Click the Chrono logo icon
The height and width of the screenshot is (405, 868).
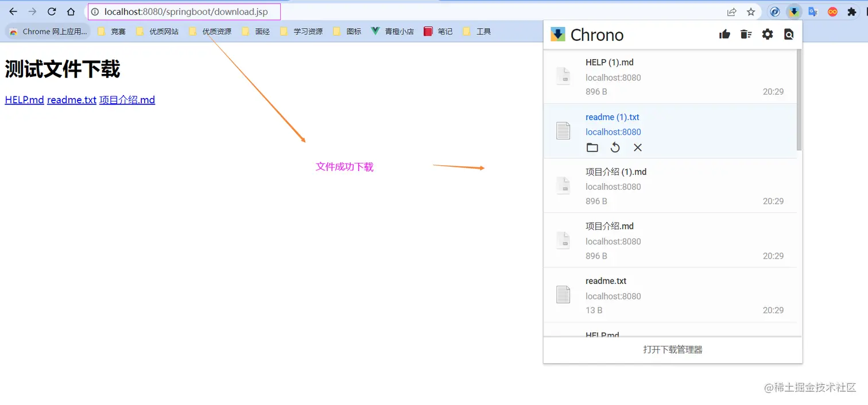[x=558, y=34]
